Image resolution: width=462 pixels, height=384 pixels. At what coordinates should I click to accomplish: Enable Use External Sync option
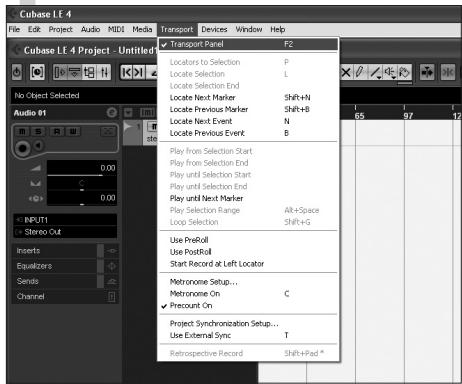pyautogui.click(x=248, y=335)
